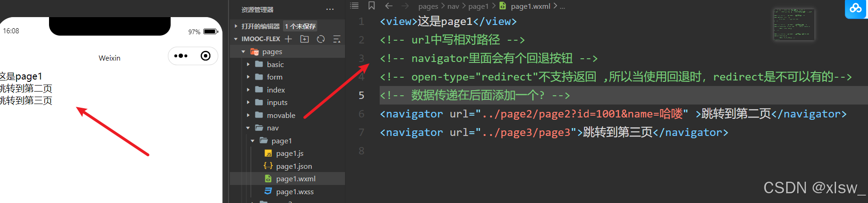Place cursor in the page3 navigator line
This screenshot has width=868, height=203.
(x=554, y=132)
